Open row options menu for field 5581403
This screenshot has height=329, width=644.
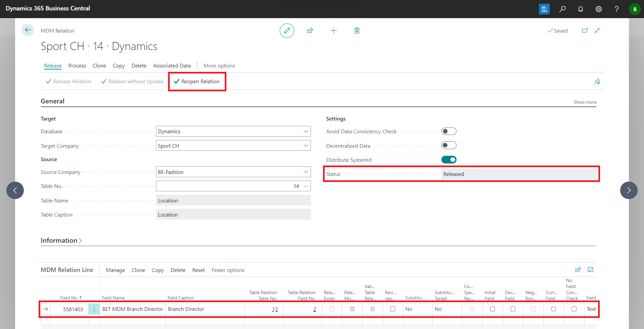(x=94, y=309)
